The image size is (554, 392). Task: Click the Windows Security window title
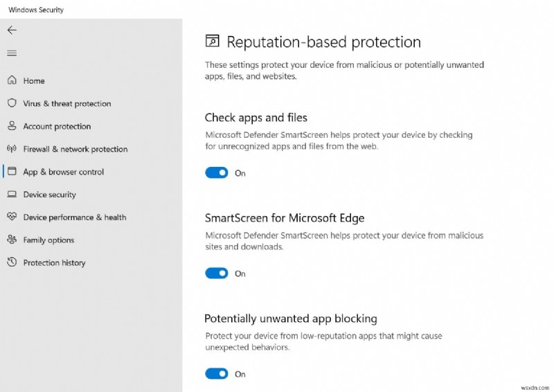(x=36, y=10)
